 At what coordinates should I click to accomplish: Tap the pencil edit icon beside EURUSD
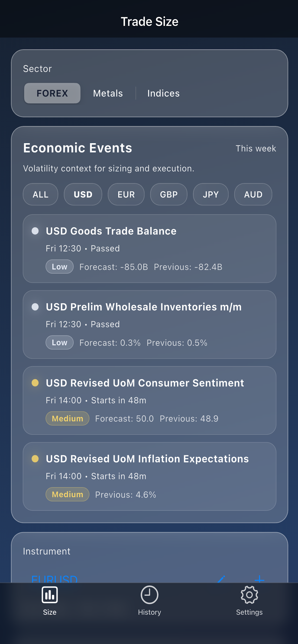coord(221,579)
